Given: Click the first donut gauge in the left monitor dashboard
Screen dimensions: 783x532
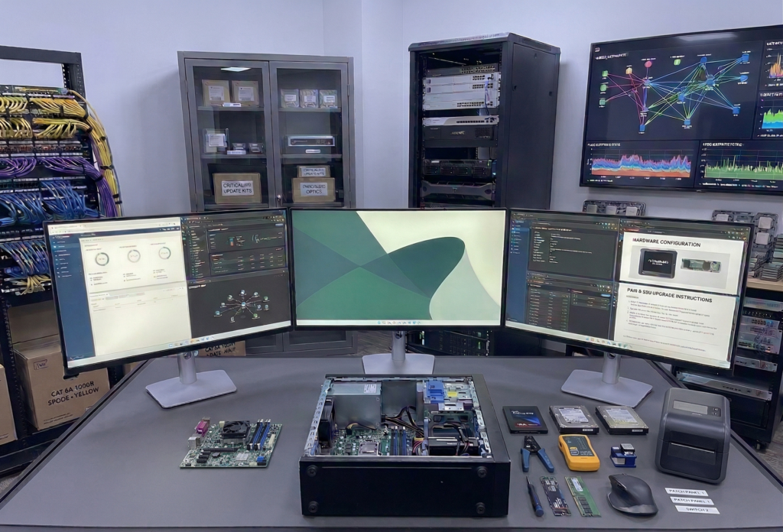Looking at the screenshot, I should (x=102, y=258).
